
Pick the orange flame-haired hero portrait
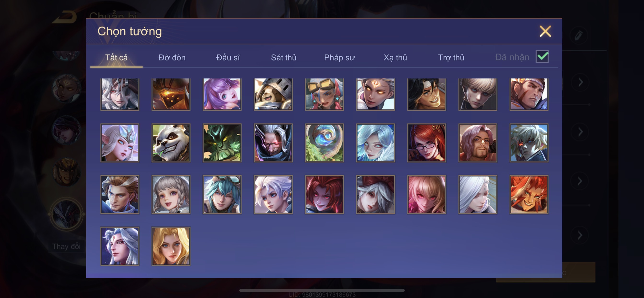529,195
